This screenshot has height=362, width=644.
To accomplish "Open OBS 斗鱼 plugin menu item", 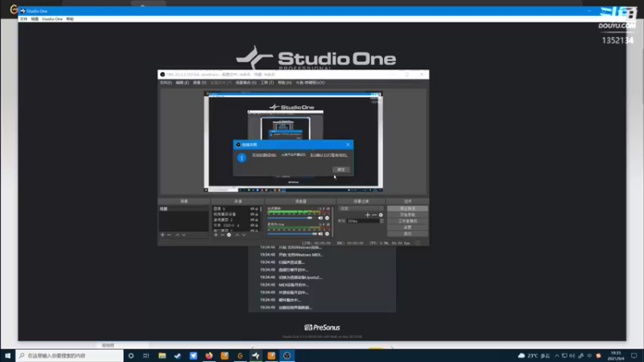I will click(311, 83).
